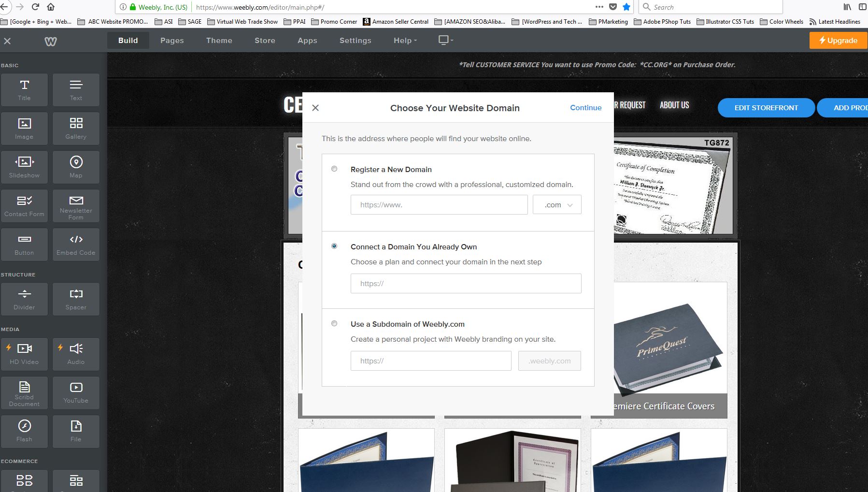868x492 pixels.
Task: Go to the browser home page
Action: coord(51,7)
